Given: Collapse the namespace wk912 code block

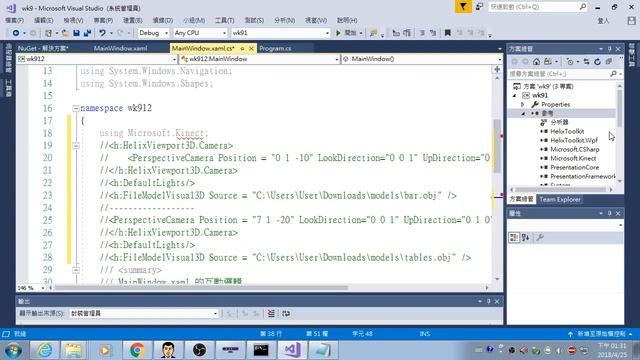Looking at the screenshot, I should coord(76,108).
